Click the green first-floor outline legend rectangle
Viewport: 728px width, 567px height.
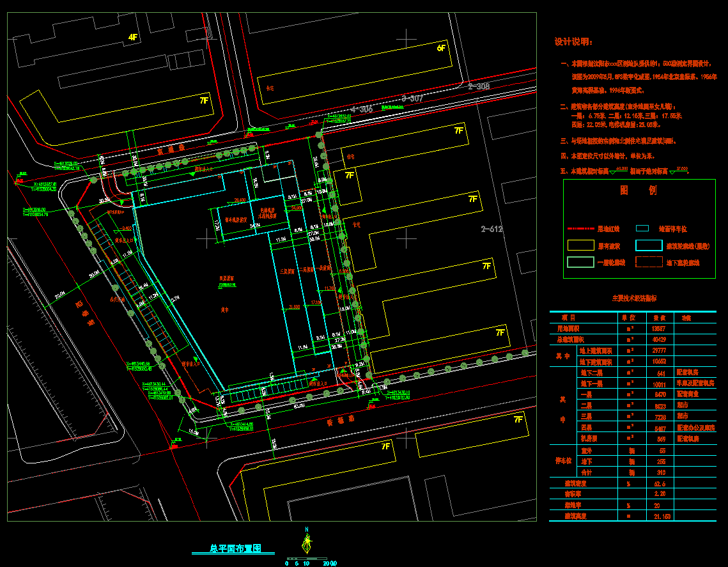pyautogui.click(x=580, y=262)
